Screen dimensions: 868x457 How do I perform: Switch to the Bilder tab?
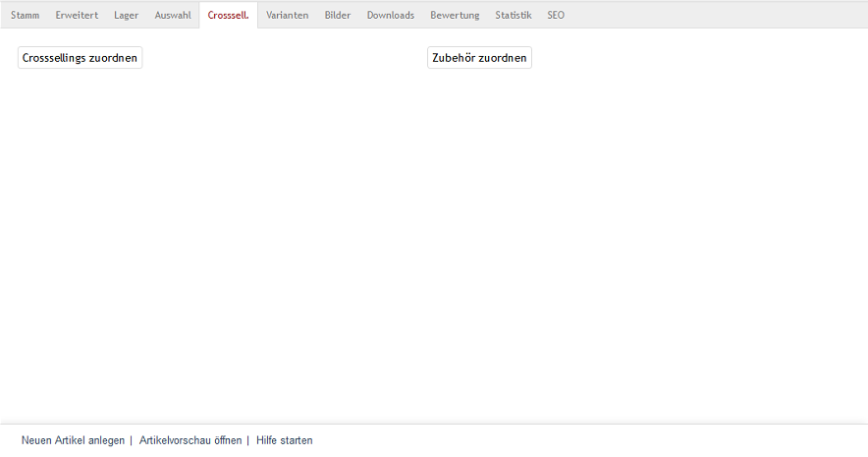pyautogui.click(x=338, y=16)
